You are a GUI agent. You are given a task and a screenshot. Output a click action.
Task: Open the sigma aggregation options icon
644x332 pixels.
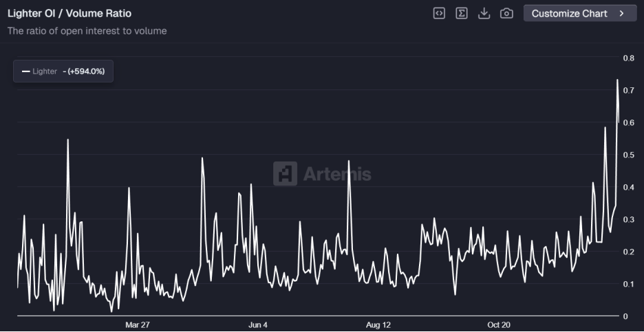462,13
